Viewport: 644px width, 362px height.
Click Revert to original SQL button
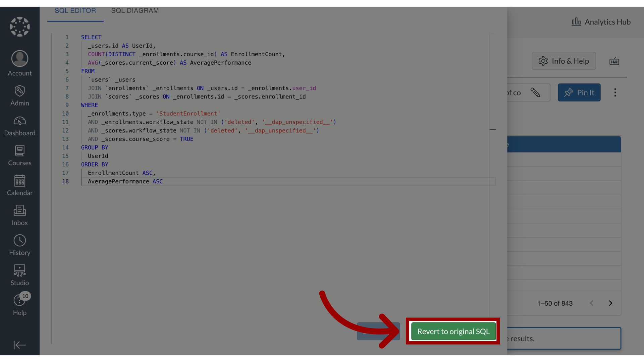pyautogui.click(x=453, y=331)
